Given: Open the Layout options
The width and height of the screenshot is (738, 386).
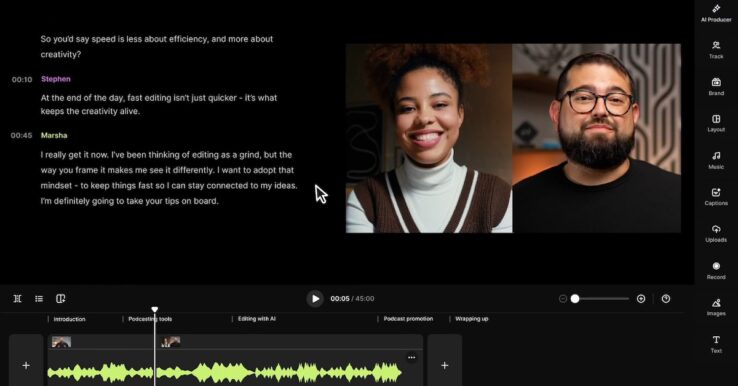Looking at the screenshot, I should click(x=716, y=123).
